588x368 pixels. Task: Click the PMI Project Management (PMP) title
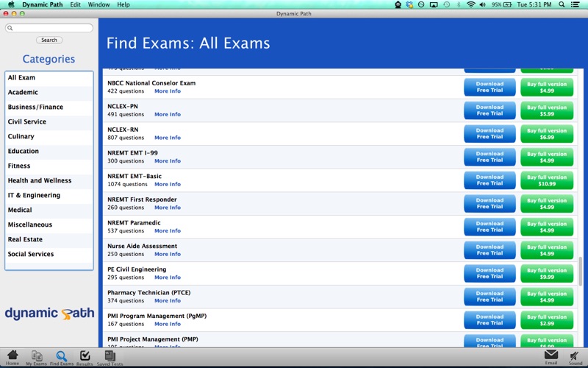153,339
